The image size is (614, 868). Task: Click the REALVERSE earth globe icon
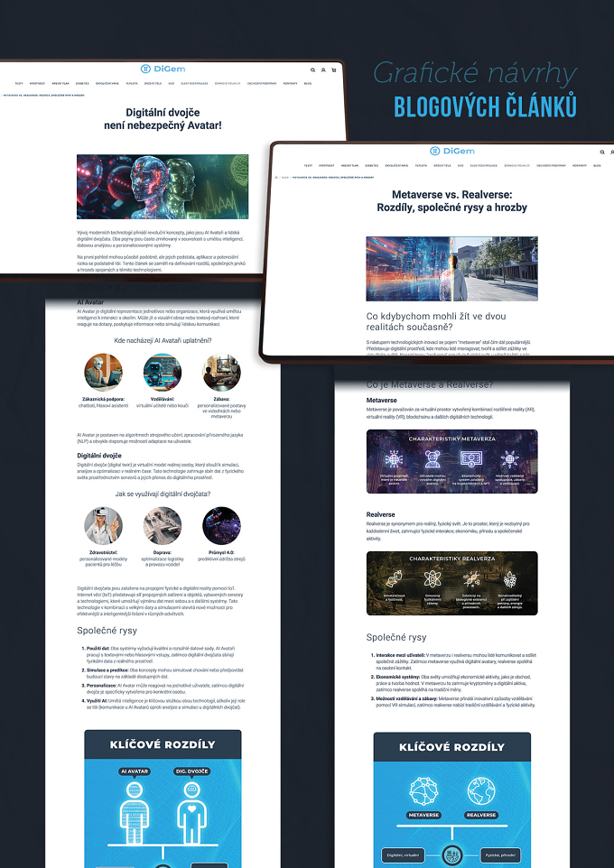[x=481, y=791]
